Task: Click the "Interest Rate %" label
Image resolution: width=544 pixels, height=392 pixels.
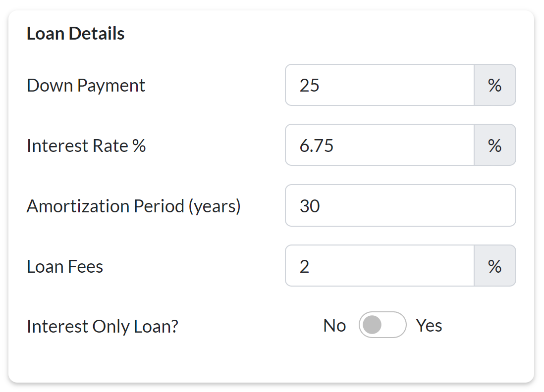Action: tap(86, 146)
